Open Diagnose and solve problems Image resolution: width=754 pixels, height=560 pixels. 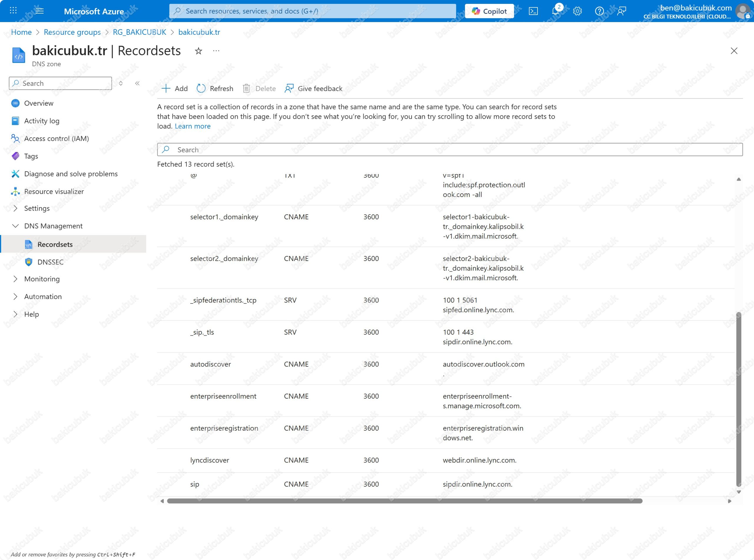[71, 174]
